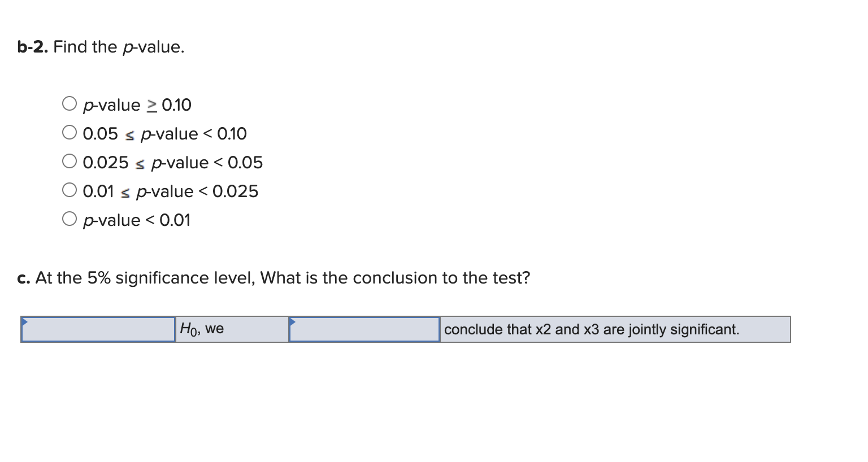Click inside the second blank answer field
Screen dimensions: 868x462
(363, 329)
